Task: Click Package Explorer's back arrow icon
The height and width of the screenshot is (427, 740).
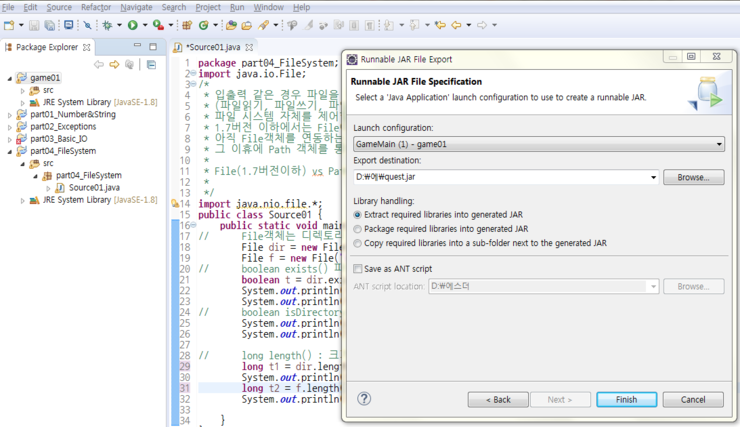Action: coord(99,65)
